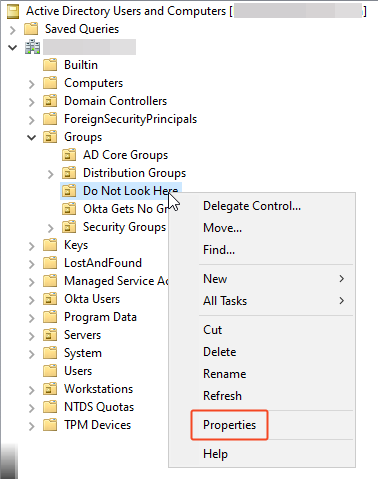Click the AD Core Groups OU icon

pyautogui.click(x=69, y=155)
